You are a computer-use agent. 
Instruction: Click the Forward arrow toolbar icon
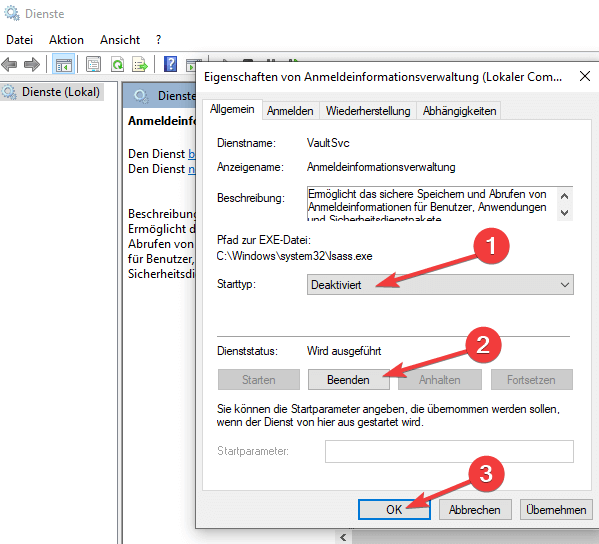pos(31,64)
